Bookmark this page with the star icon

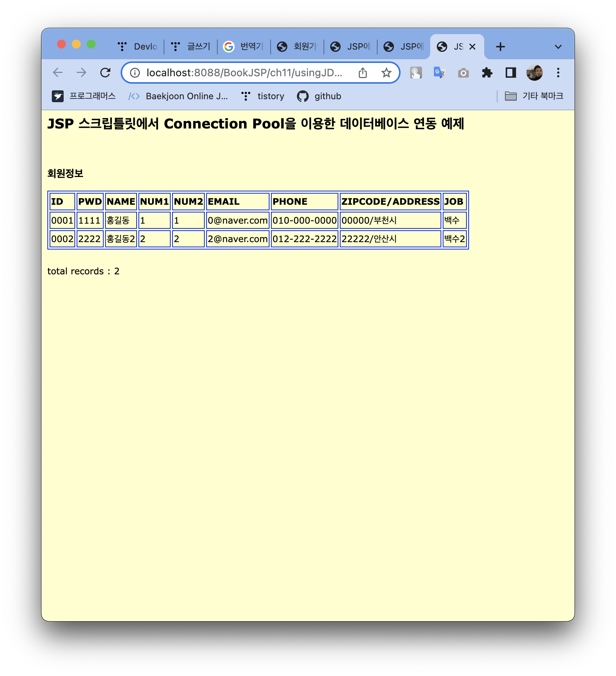[386, 73]
